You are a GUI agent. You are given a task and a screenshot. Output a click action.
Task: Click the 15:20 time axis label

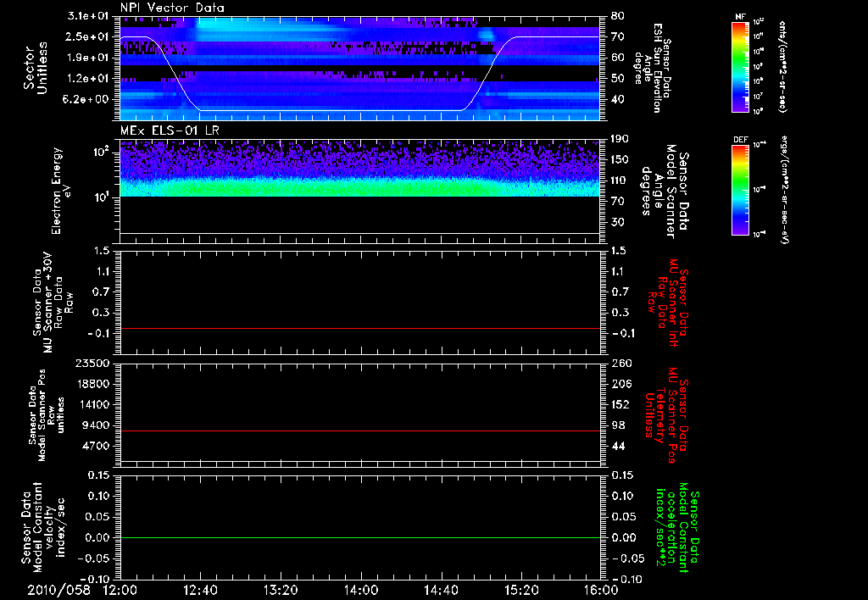point(521,590)
